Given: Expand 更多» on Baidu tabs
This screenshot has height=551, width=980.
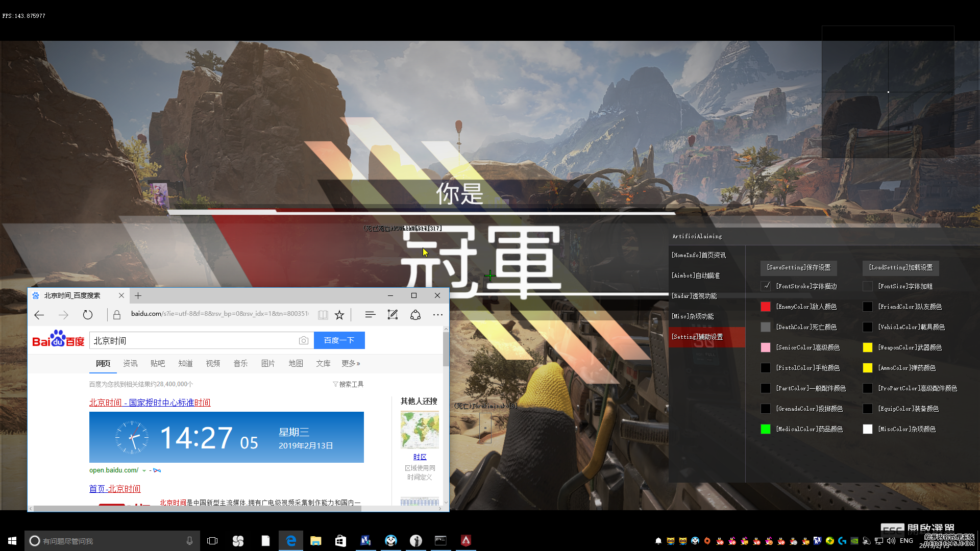Looking at the screenshot, I should (x=351, y=363).
